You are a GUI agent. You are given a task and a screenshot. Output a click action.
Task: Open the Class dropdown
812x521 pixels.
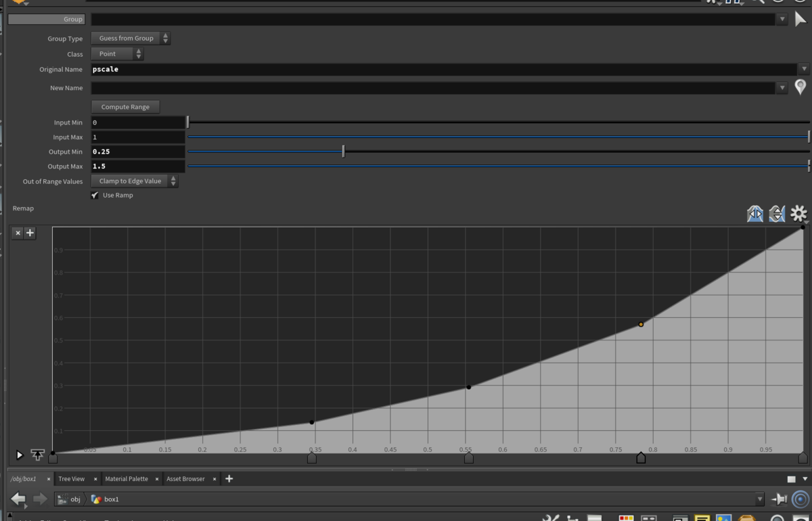(x=117, y=54)
